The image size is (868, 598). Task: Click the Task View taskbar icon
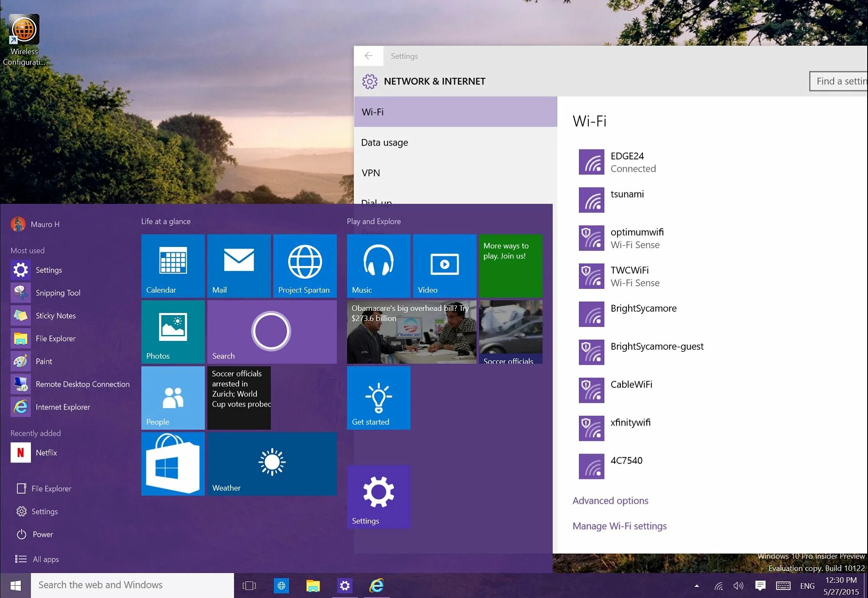249,585
